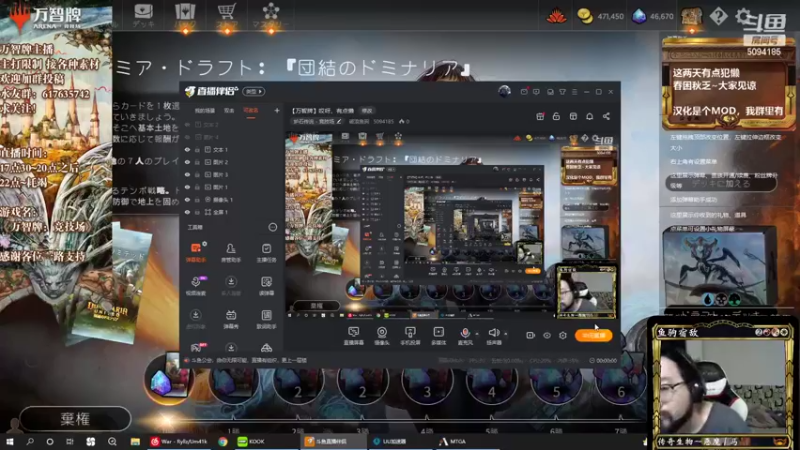Click the unlock padlock icon in 直播伴侣 header
The image size is (800, 450).
click(x=556, y=116)
